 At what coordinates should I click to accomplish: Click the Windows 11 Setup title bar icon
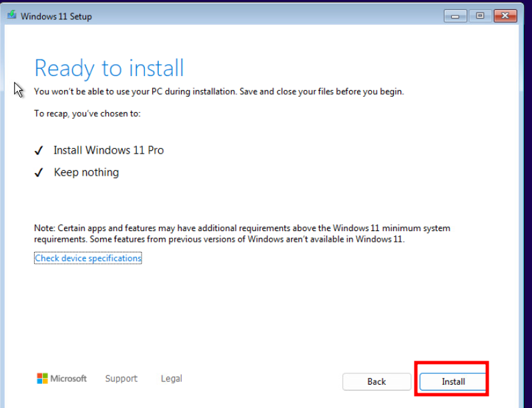12,15
